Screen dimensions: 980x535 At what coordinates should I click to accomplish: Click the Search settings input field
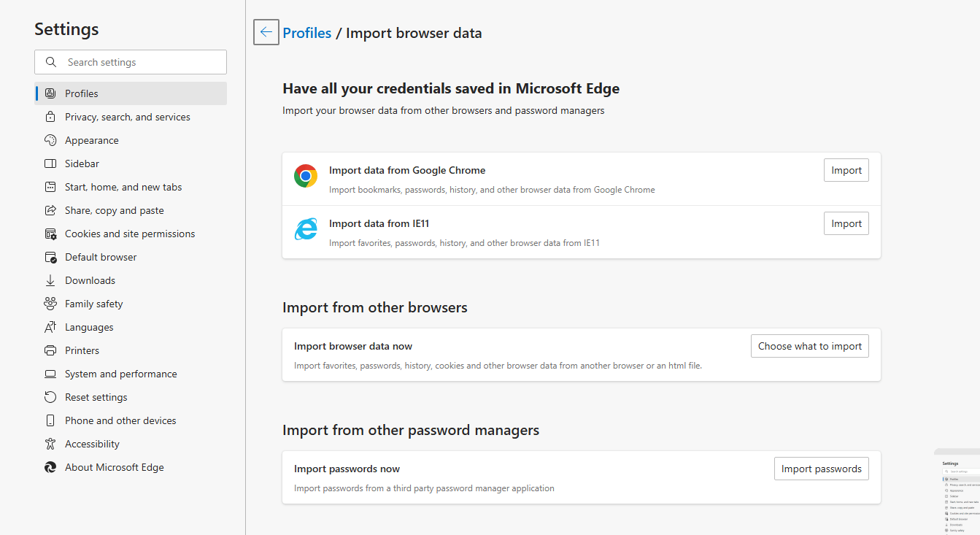[x=139, y=62]
